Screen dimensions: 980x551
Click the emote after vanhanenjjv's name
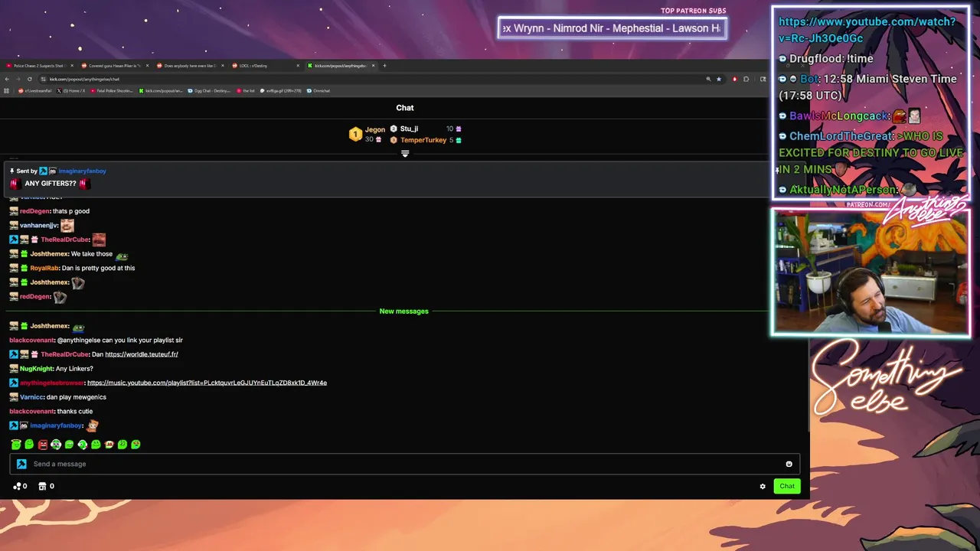[x=67, y=225]
